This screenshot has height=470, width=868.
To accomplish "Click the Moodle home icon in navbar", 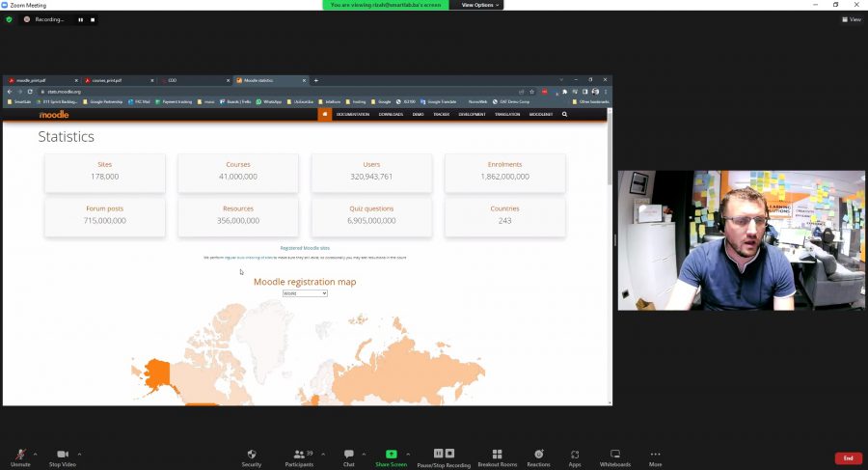I will click(324, 114).
